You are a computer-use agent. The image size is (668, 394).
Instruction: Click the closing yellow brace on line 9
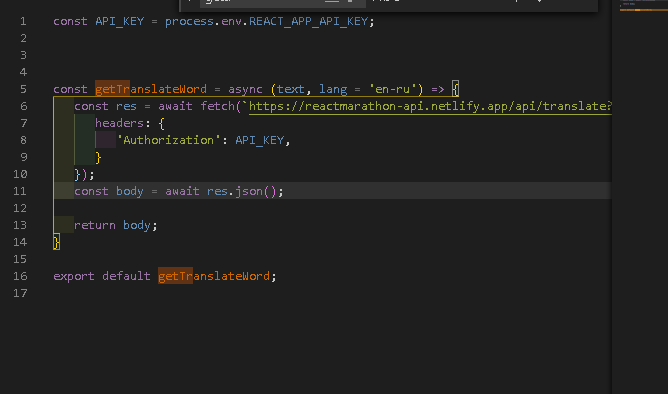tap(98, 158)
